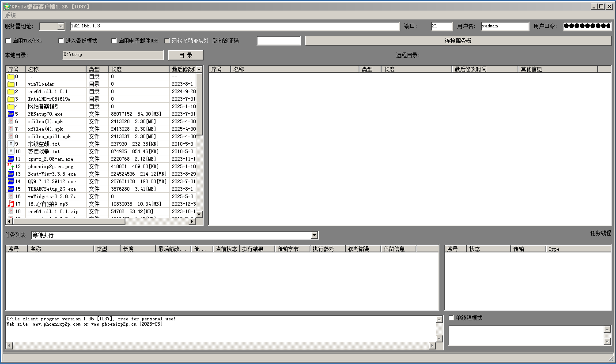This screenshot has height=364, width=616.
Task: Toggle the 进入备份模式 checkbox
Action: pyautogui.click(x=61, y=41)
